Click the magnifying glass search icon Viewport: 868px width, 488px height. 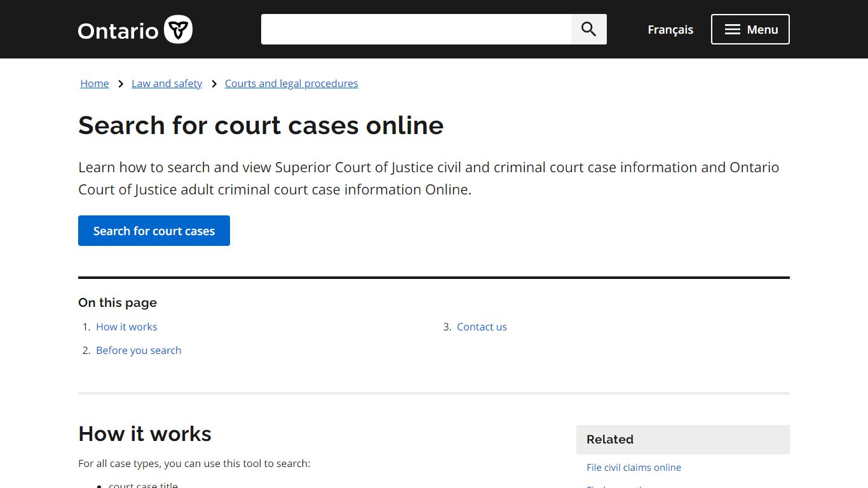(x=589, y=29)
